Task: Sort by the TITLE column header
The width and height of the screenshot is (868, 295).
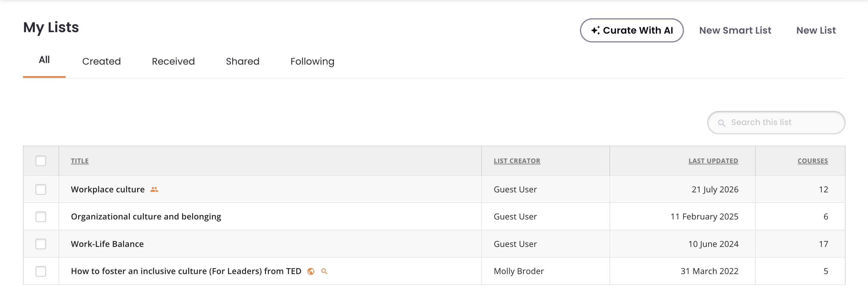Action: pos(79,161)
